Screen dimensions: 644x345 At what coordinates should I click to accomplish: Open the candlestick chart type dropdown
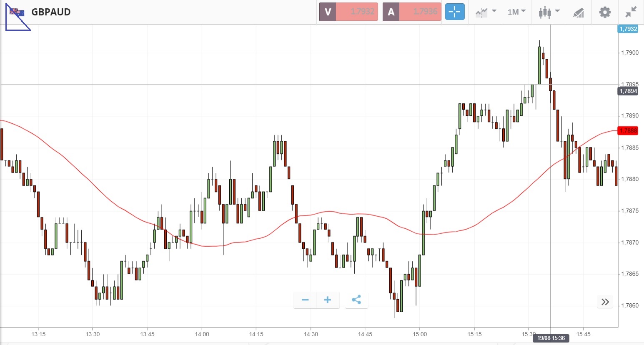[549, 12]
